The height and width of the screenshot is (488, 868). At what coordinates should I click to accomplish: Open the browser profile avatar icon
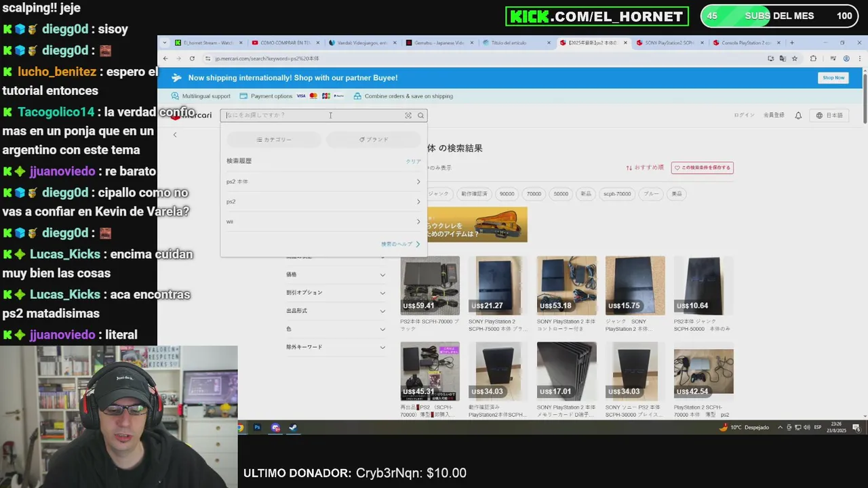[845, 58]
